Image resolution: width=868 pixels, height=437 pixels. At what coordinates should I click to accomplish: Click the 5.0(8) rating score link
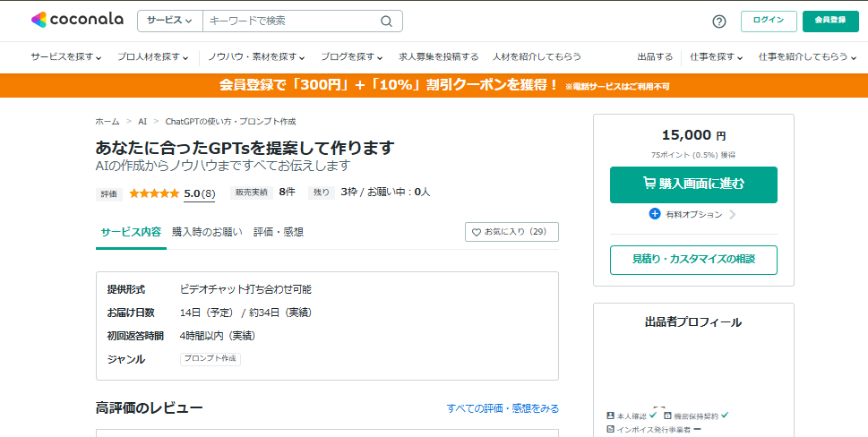coord(199,193)
